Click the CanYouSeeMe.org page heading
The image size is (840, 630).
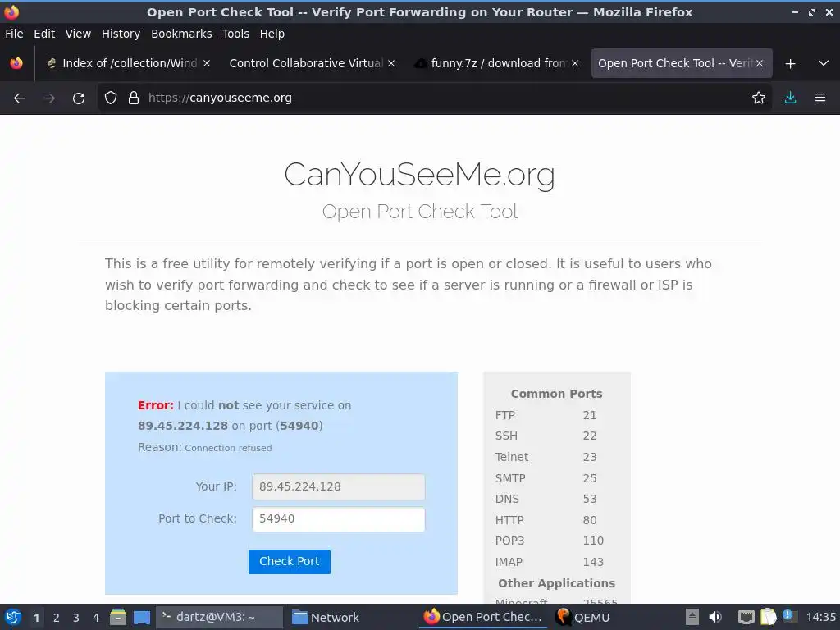[x=419, y=174]
